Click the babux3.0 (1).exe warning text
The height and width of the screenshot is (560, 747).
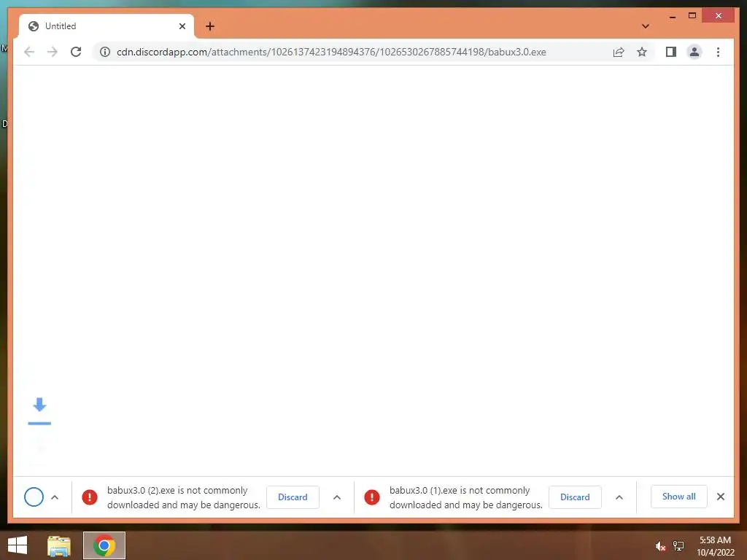click(466, 497)
